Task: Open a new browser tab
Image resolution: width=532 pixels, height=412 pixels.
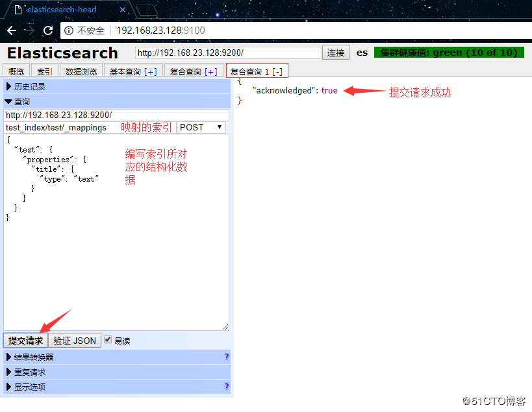Action: point(147,11)
